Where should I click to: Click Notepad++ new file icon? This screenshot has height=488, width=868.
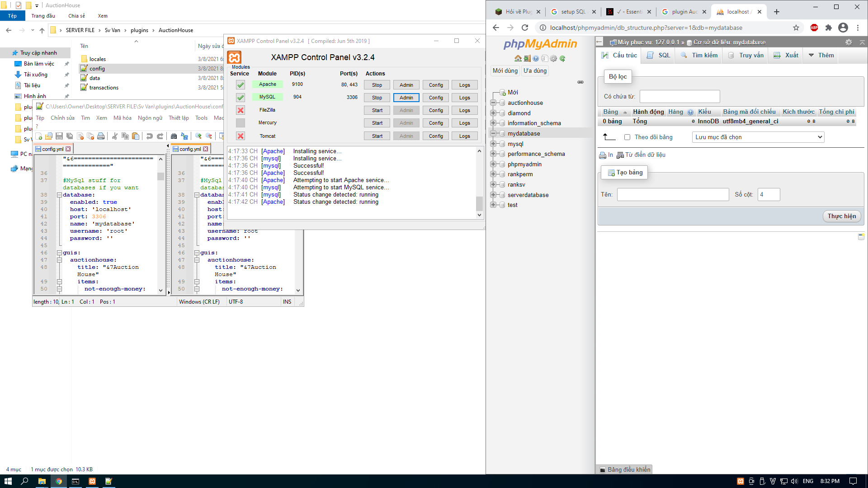tap(39, 136)
